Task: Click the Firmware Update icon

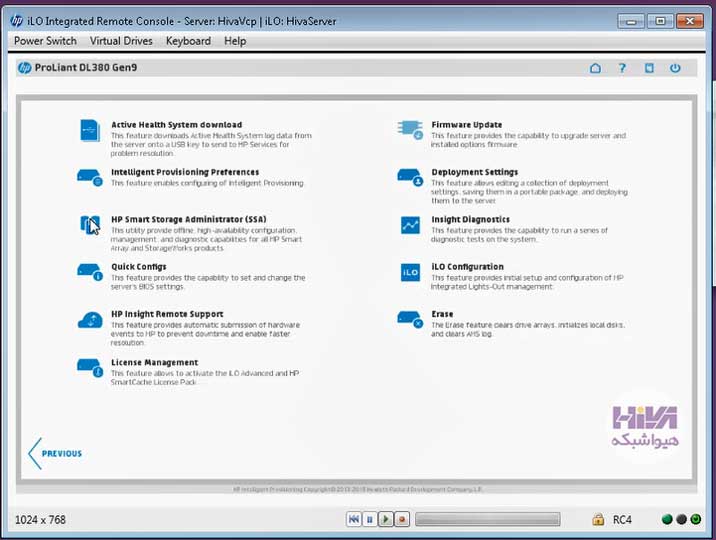Action: click(x=410, y=130)
